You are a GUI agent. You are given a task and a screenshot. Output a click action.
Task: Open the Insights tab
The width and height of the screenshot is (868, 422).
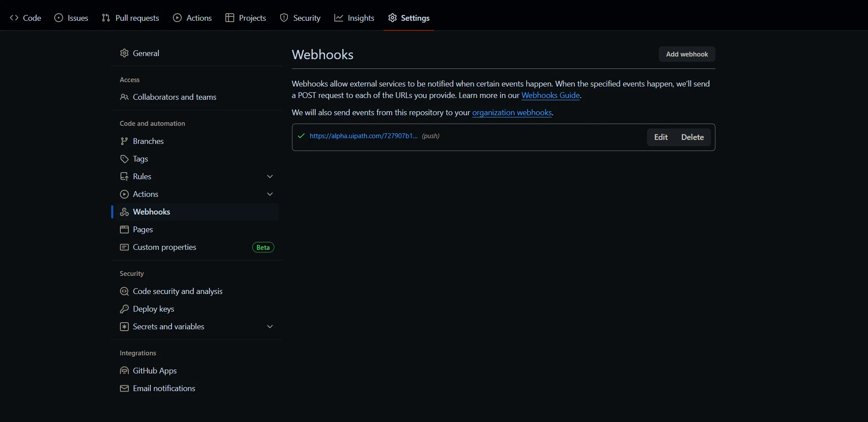[x=354, y=18]
